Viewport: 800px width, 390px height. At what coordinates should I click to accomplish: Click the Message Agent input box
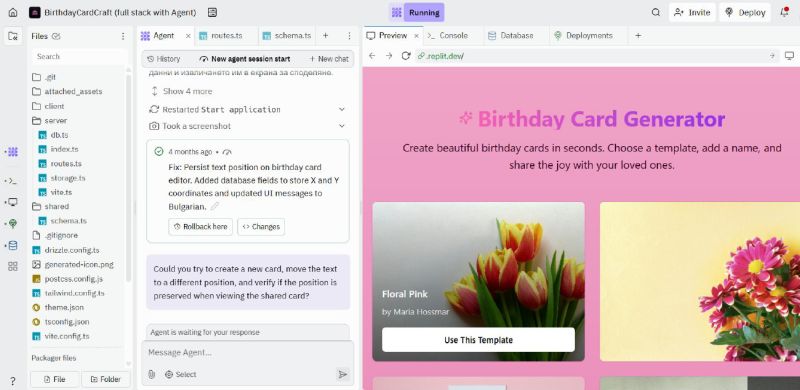247,353
